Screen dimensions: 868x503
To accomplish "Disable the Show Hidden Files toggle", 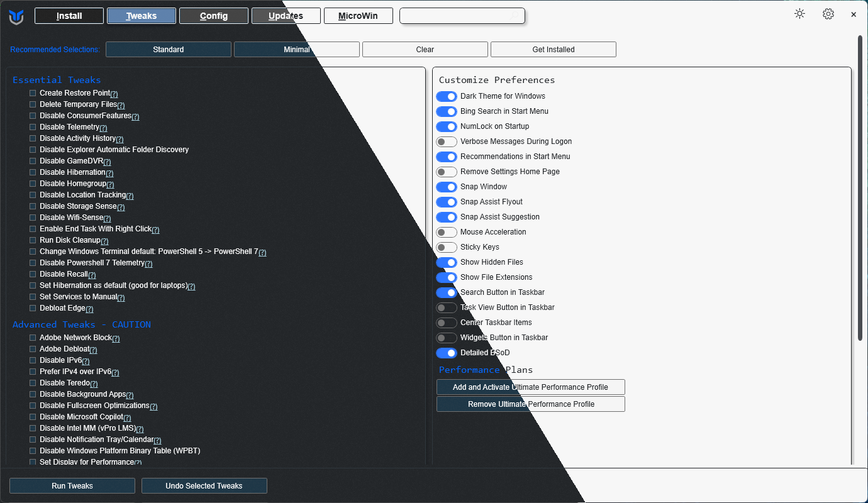I will pos(447,262).
